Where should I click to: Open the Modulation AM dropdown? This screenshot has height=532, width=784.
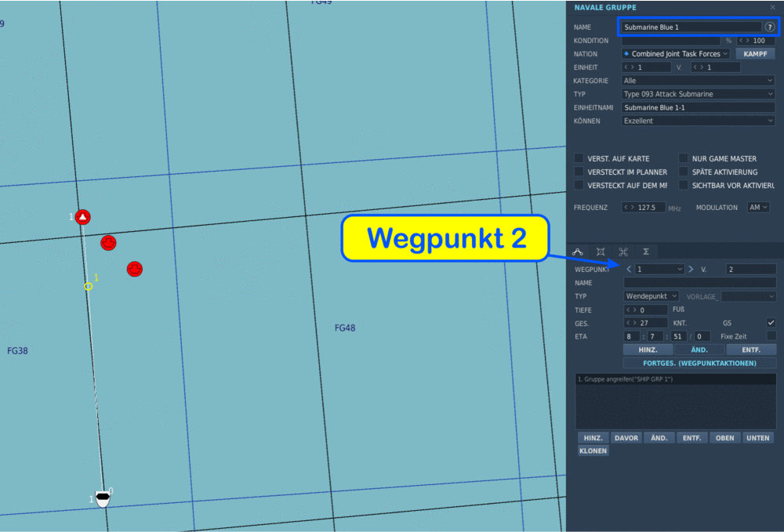click(758, 208)
